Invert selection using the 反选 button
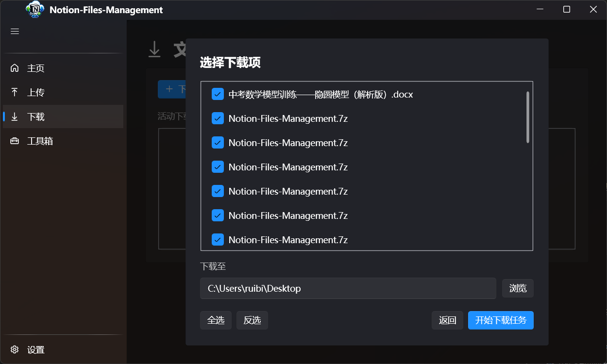The width and height of the screenshot is (607, 364). coord(252,320)
